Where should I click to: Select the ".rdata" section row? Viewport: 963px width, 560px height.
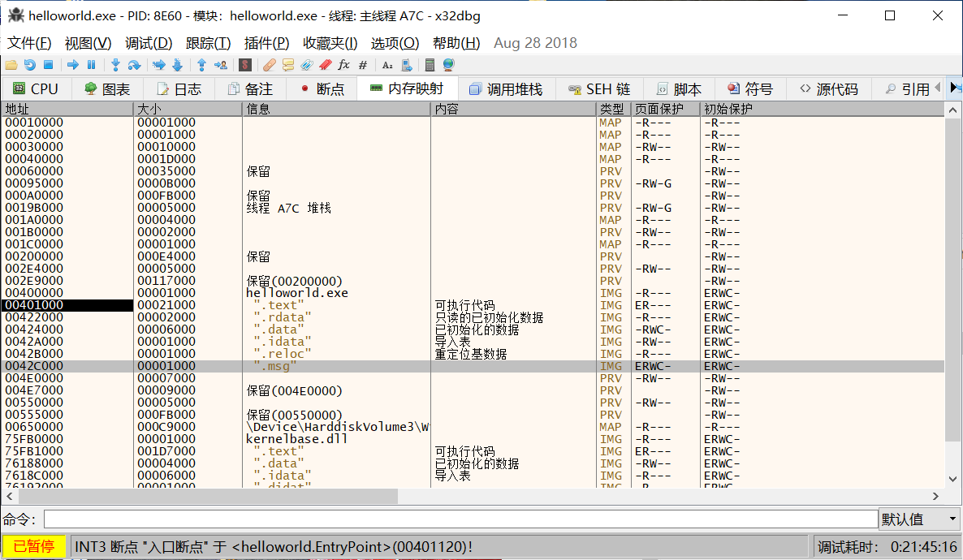click(473, 317)
